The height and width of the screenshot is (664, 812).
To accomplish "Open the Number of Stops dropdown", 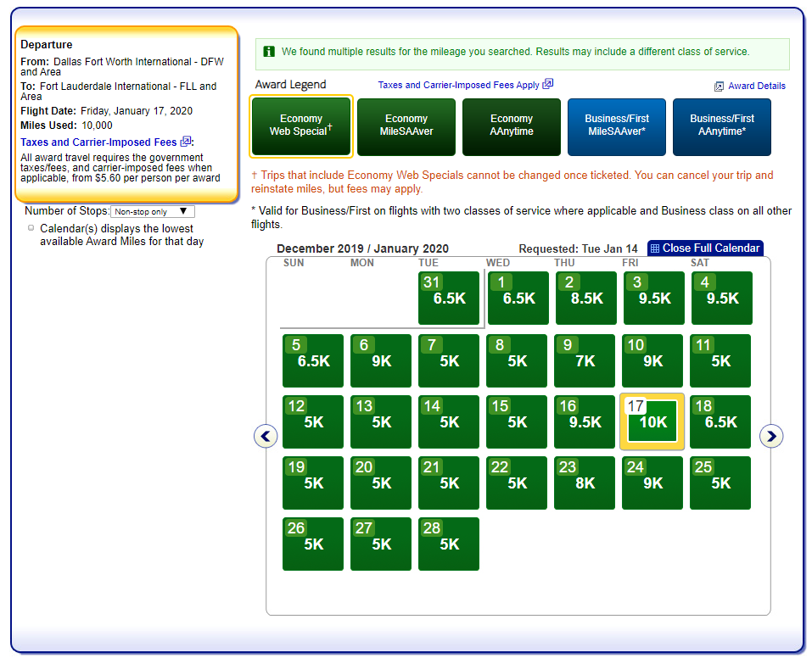I will pos(153,211).
